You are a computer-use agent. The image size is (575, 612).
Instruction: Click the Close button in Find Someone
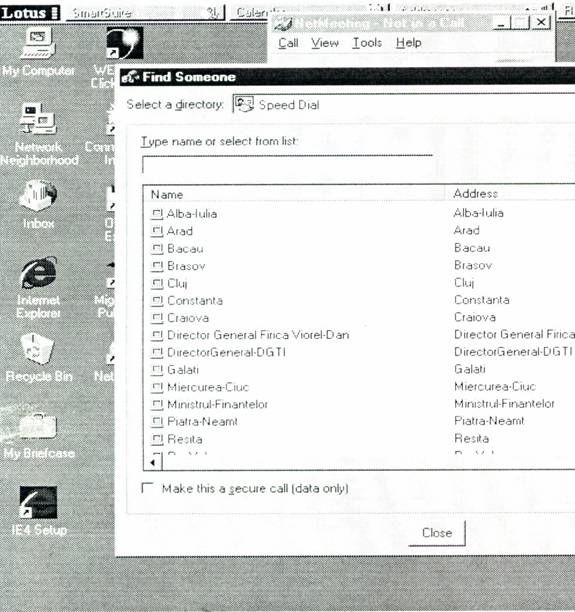[437, 533]
